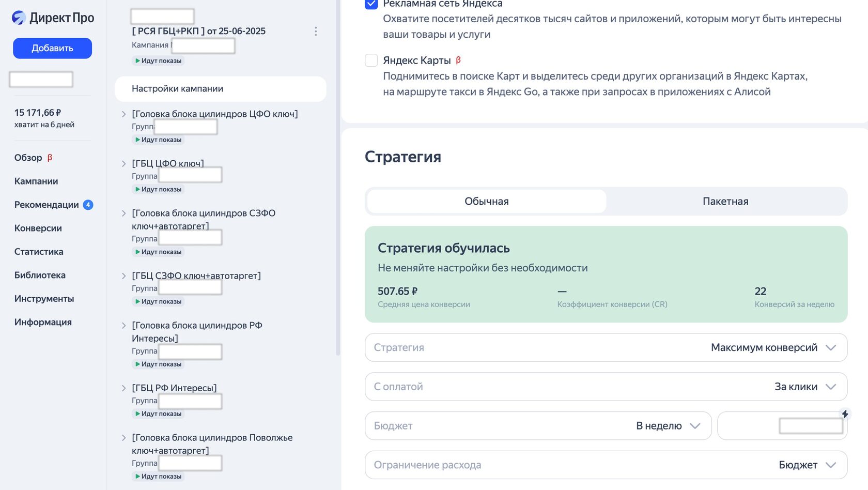Open Обзор in the sidebar
The width and height of the screenshot is (868, 490).
coord(28,158)
